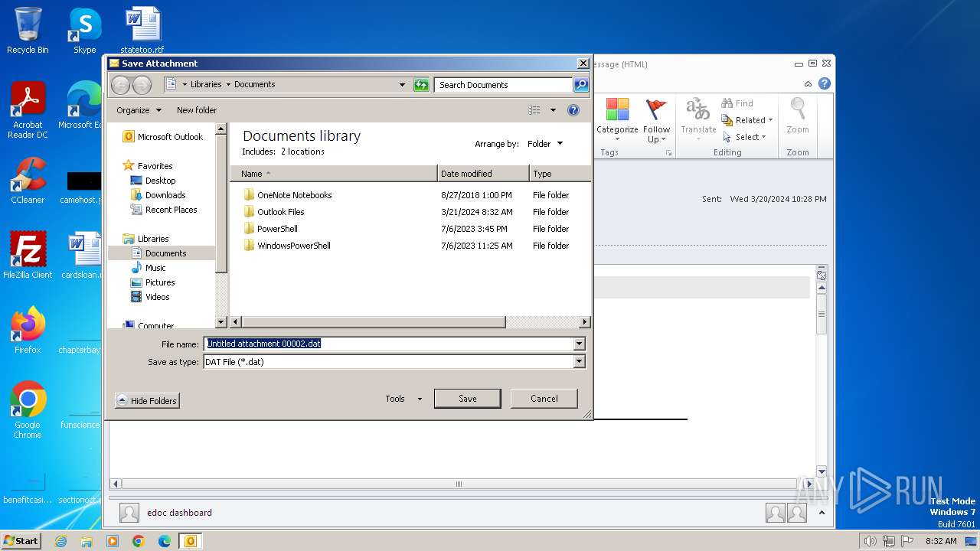Open Related dropdown in Outlook ribbon

(747, 120)
